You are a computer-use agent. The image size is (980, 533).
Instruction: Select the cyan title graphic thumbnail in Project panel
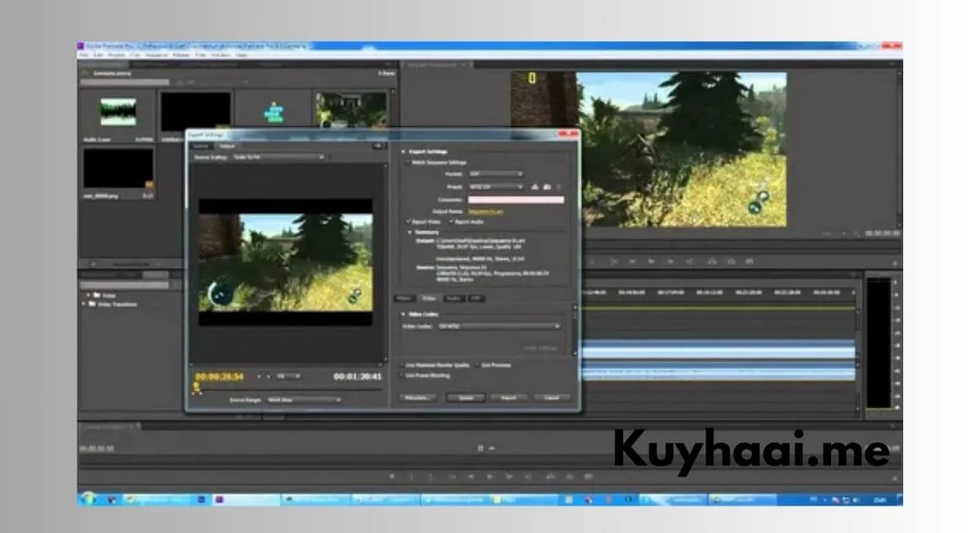click(x=273, y=112)
